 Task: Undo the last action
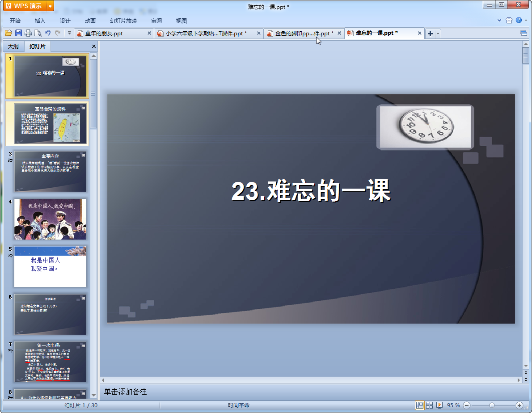pyautogui.click(x=48, y=33)
